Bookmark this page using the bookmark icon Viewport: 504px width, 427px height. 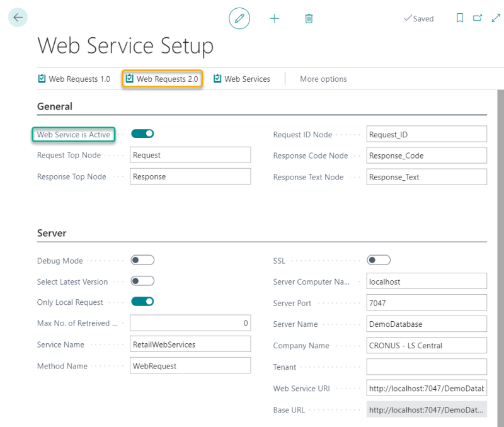pos(459,18)
